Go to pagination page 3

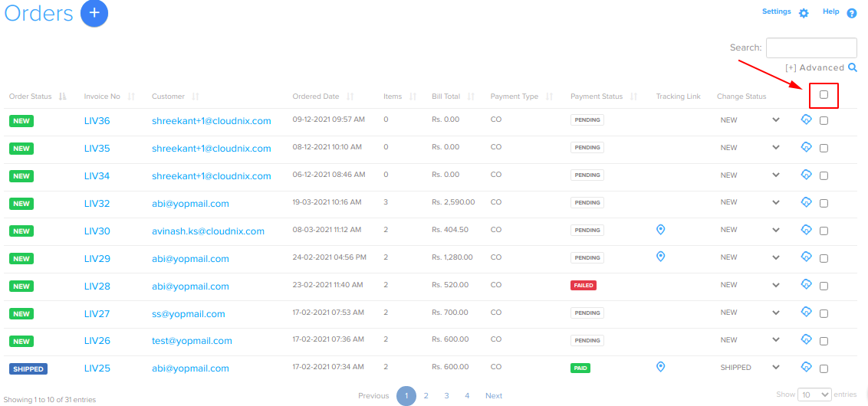pos(446,395)
